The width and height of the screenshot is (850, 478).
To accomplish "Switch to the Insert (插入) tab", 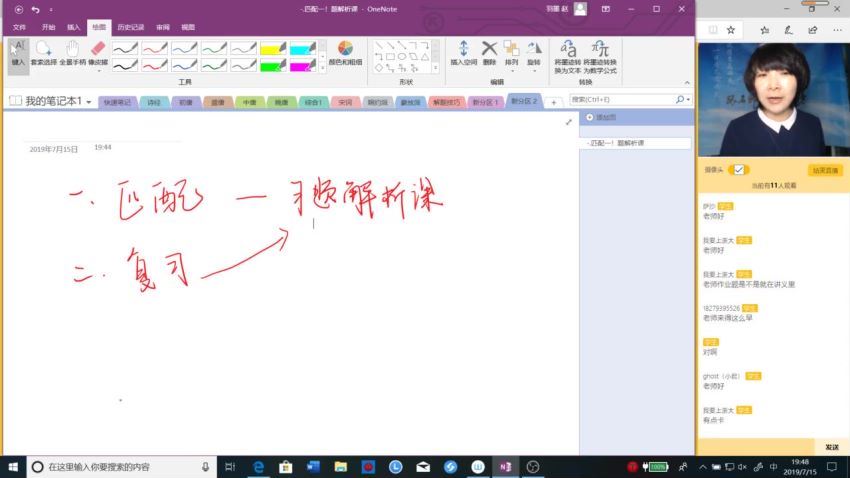I will [74, 27].
